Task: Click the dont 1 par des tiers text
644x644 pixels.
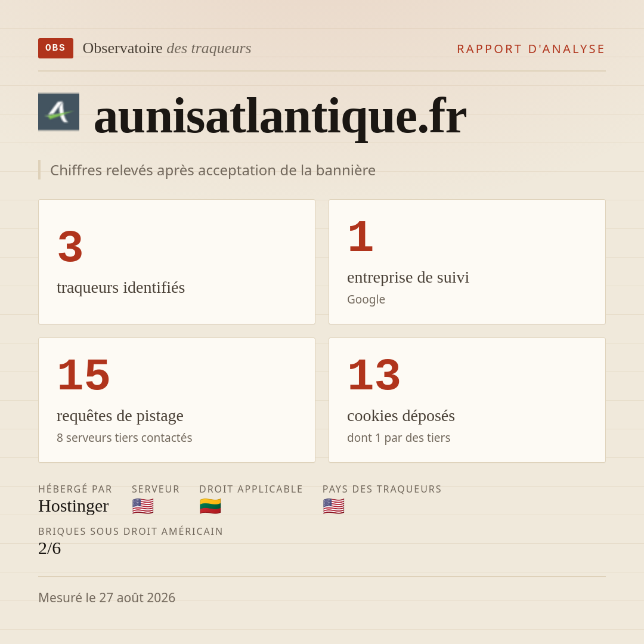Action: pyautogui.click(x=398, y=438)
